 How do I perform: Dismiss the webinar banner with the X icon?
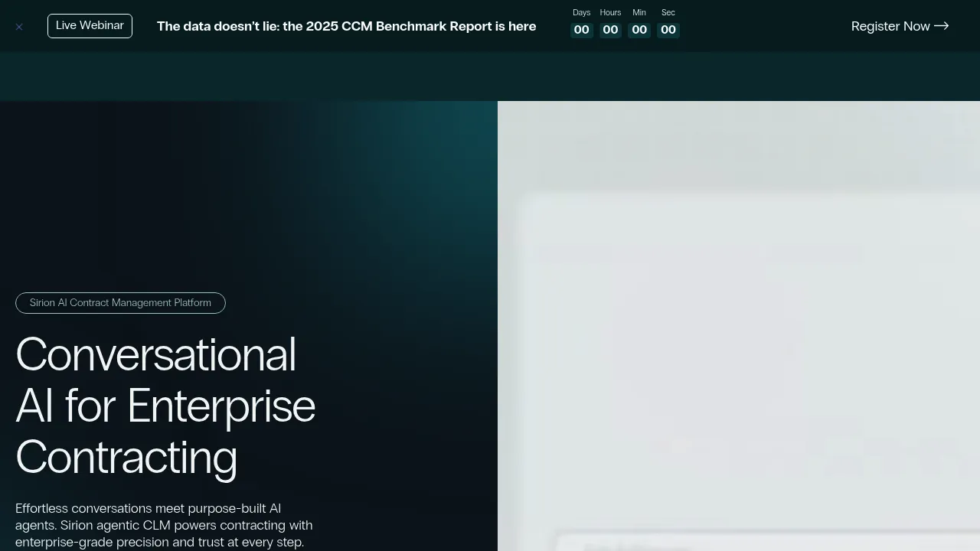(19, 27)
